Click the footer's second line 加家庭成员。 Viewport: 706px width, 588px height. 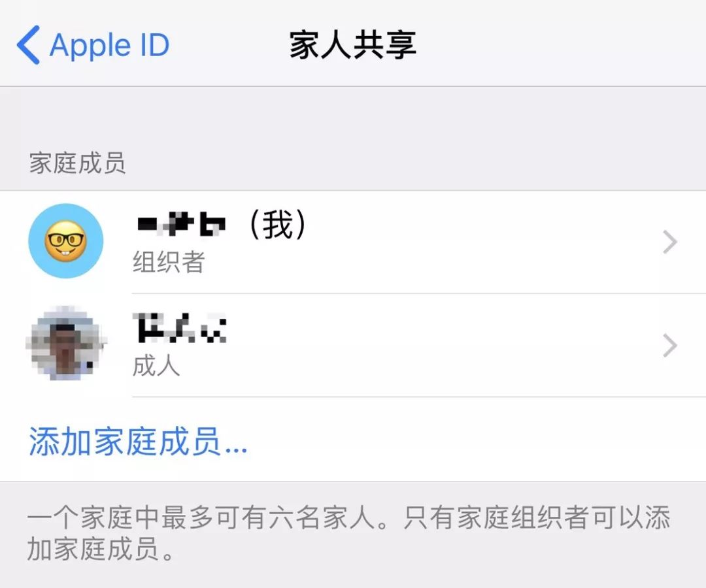click(x=101, y=549)
